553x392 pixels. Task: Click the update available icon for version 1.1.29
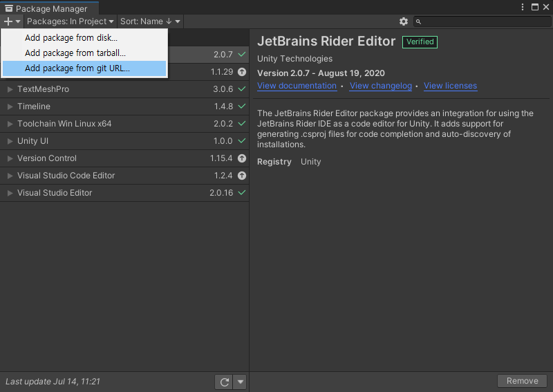242,72
